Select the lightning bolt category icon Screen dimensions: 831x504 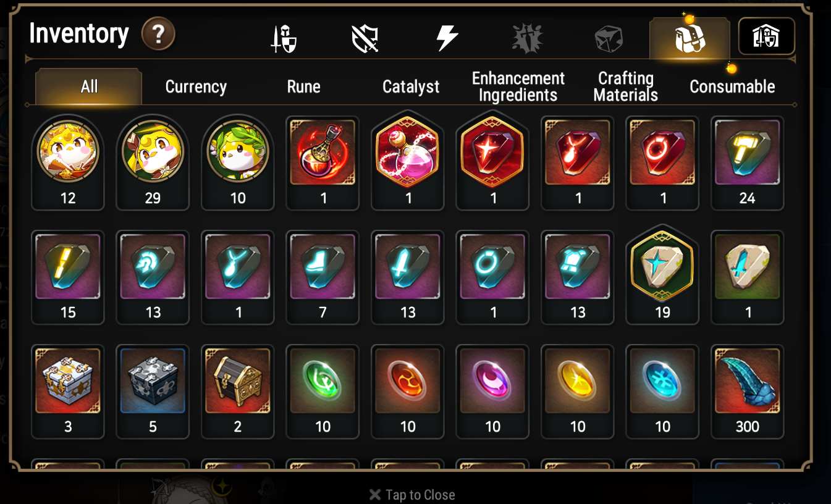coord(447,38)
